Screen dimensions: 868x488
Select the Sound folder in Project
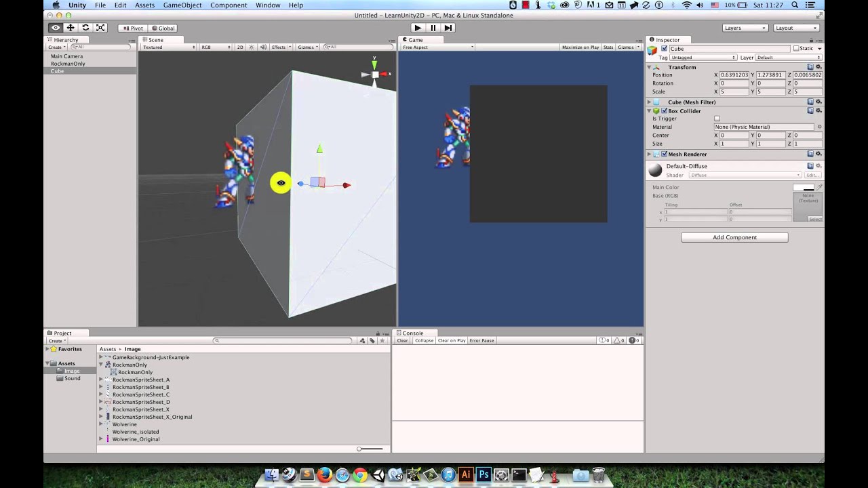pyautogui.click(x=73, y=378)
